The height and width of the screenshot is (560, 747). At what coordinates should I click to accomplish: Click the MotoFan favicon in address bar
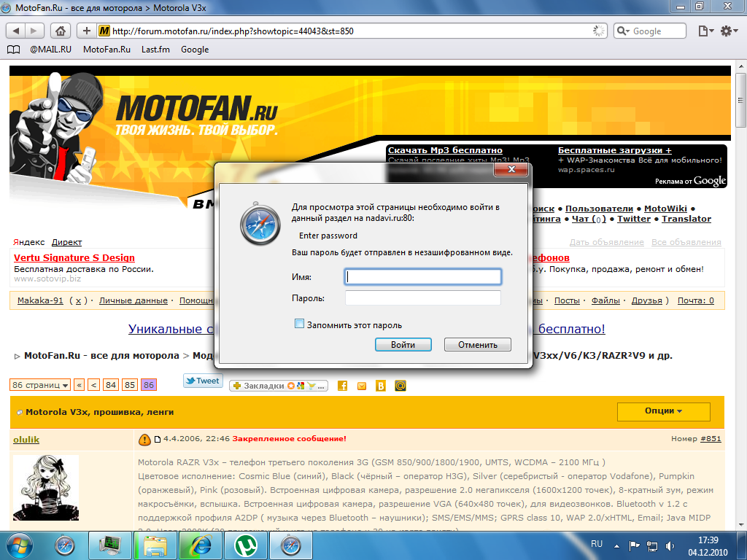104,31
